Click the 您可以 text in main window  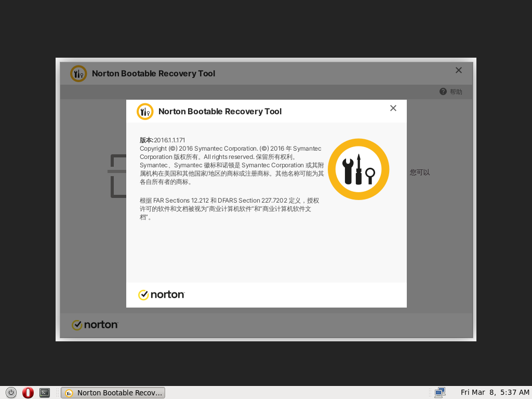tap(420, 172)
